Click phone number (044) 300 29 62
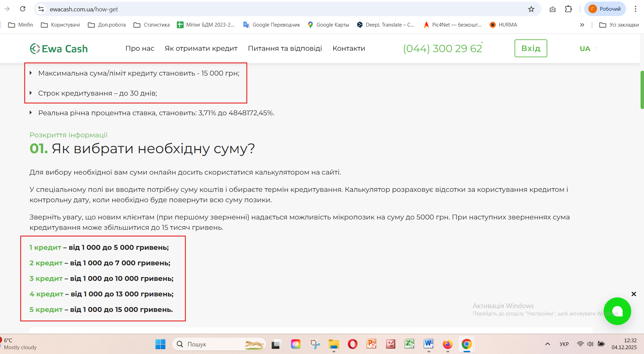This screenshot has width=644, height=354. (443, 49)
